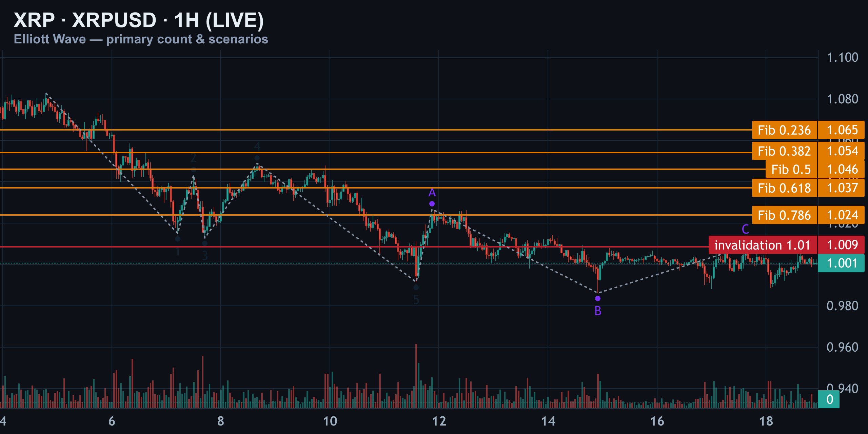Click date label 18 on time axis
Image resolution: width=868 pixels, height=434 pixels.
click(x=766, y=421)
